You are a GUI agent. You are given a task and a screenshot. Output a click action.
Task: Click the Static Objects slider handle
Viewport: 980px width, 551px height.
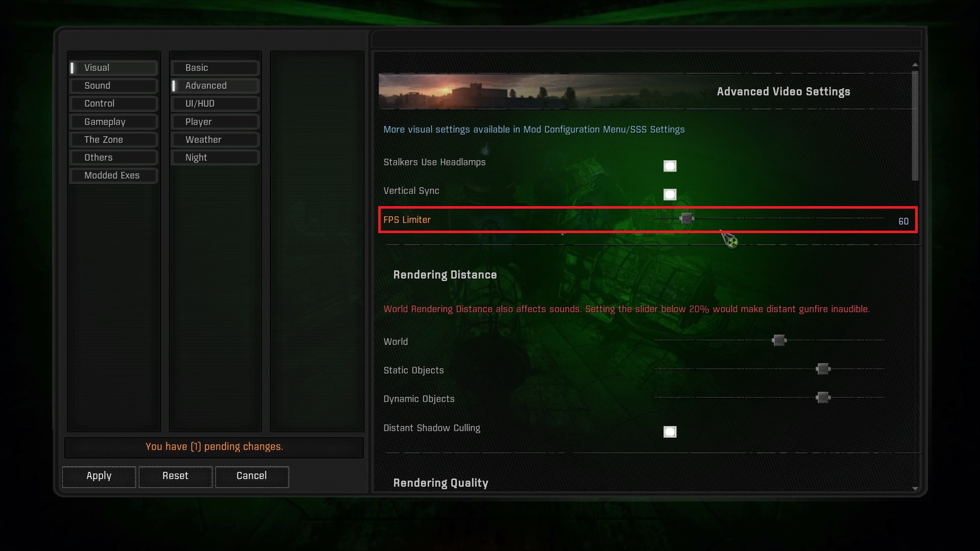pyautogui.click(x=823, y=369)
